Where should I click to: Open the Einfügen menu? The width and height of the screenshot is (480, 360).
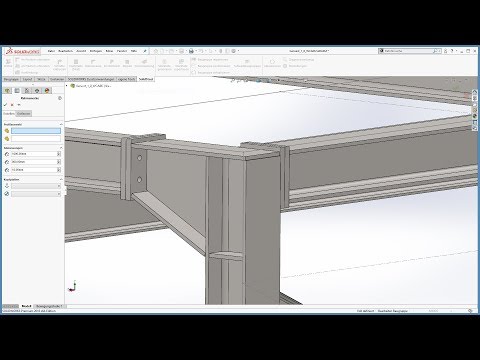coord(96,51)
